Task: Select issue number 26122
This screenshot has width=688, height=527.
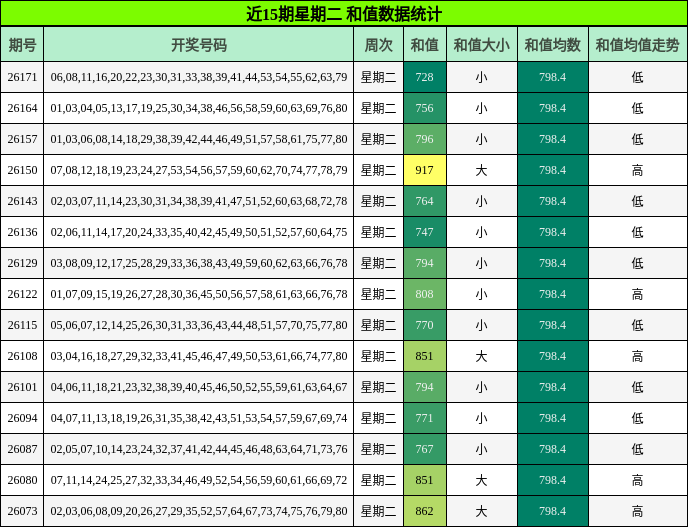Action: (22, 294)
